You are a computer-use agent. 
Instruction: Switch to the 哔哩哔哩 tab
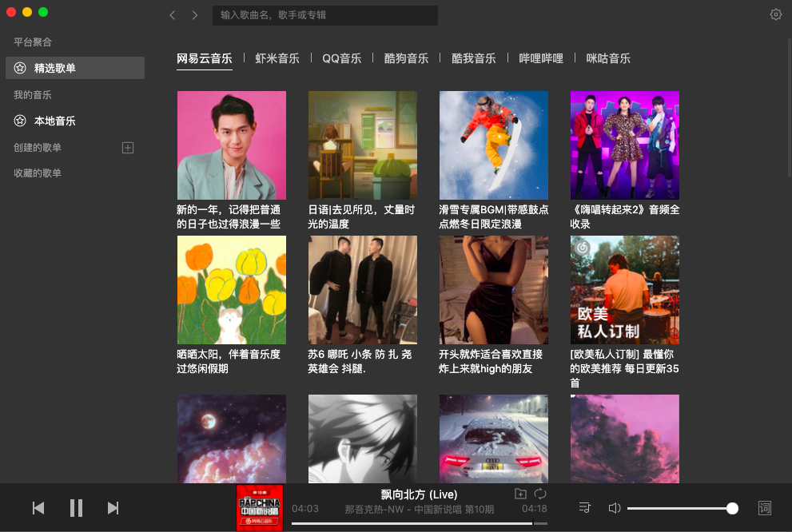pyautogui.click(x=541, y=58)
